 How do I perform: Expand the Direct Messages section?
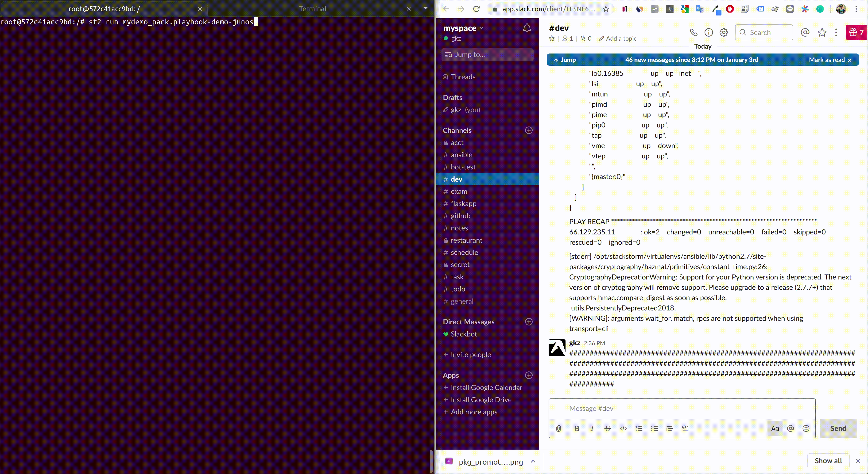pyautogui.click(x=469, y=322)
